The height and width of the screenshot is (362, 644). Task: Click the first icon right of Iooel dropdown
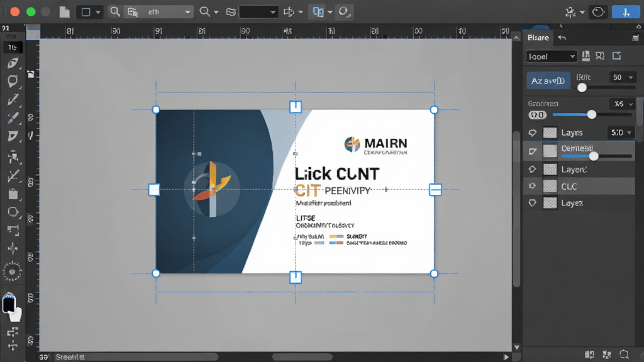586,56
